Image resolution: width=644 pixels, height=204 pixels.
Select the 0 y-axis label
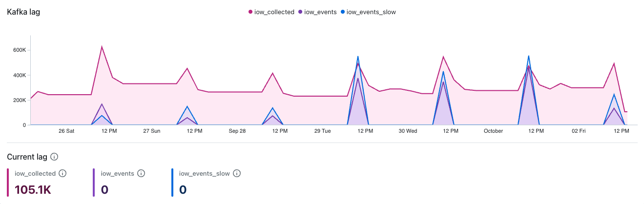click(x=24, y=125)
